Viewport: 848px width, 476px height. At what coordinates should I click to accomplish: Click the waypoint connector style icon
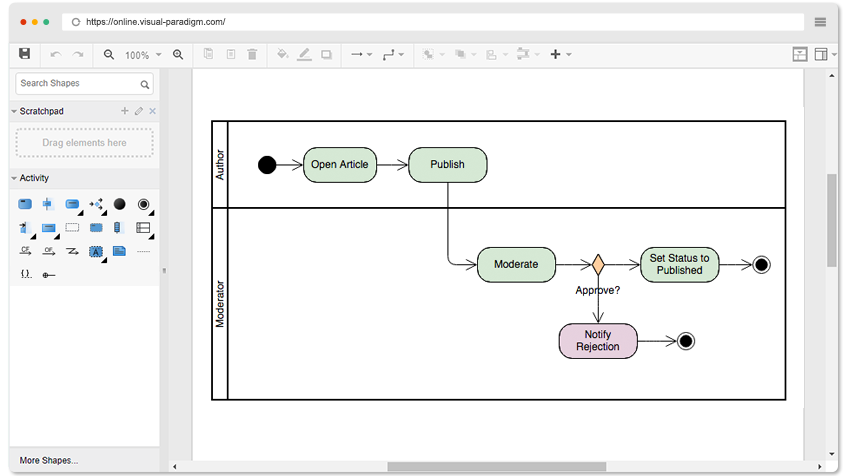(x=388, y=54)
